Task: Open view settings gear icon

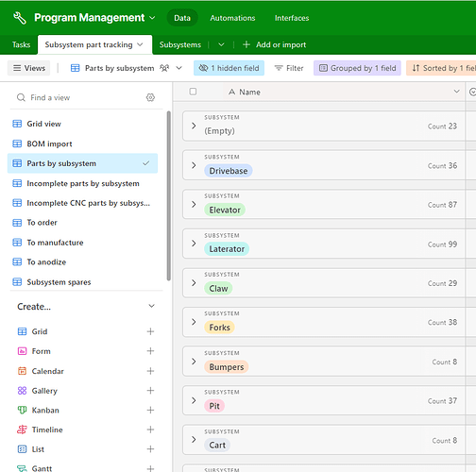Action: (x=150, y=97)
